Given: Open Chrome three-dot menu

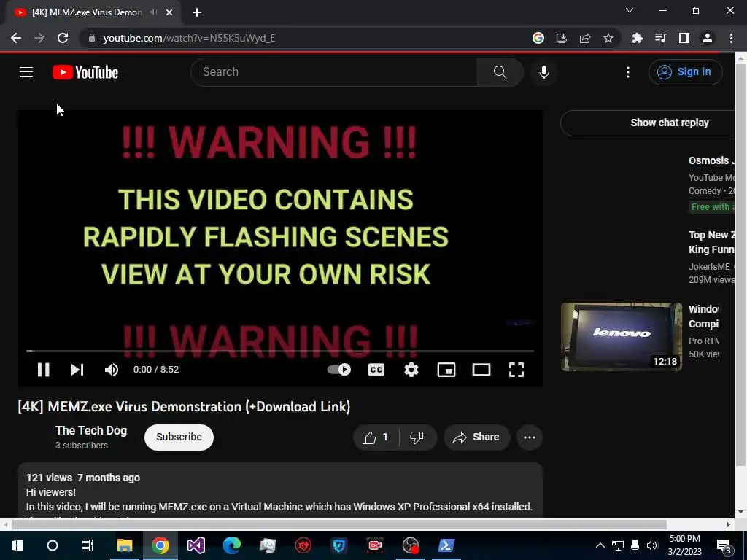Looking at the screenshot, I should 731,38.
